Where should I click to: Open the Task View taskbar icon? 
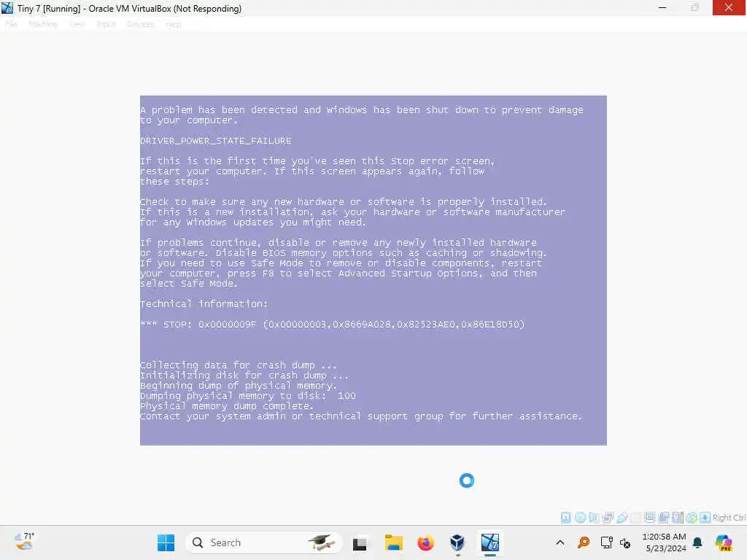click(x=360, y=542)
